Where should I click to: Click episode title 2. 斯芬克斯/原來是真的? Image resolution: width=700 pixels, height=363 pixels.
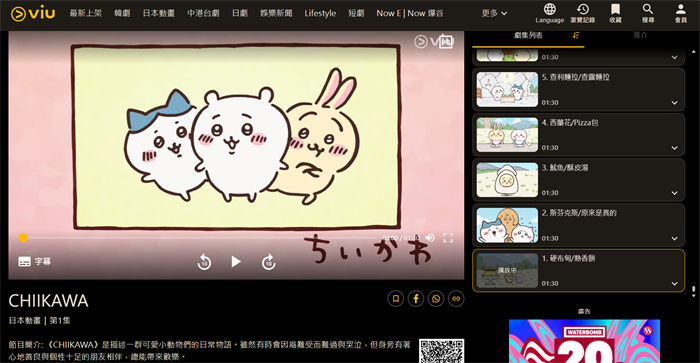(579, 213)
